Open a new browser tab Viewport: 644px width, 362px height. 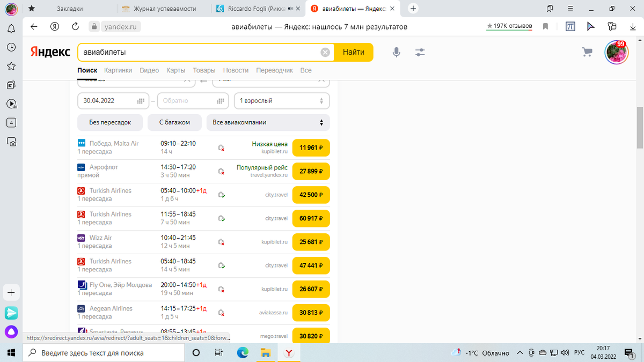point(413,8)
